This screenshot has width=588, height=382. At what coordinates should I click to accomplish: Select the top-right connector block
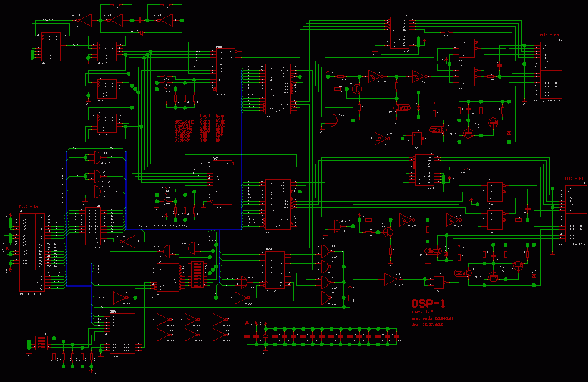[551, 69]
